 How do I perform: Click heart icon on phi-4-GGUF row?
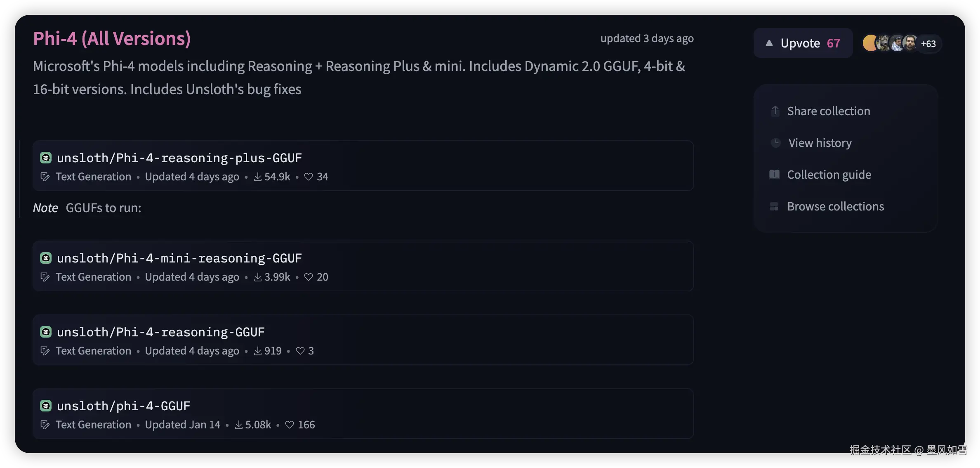click(290, 425)
